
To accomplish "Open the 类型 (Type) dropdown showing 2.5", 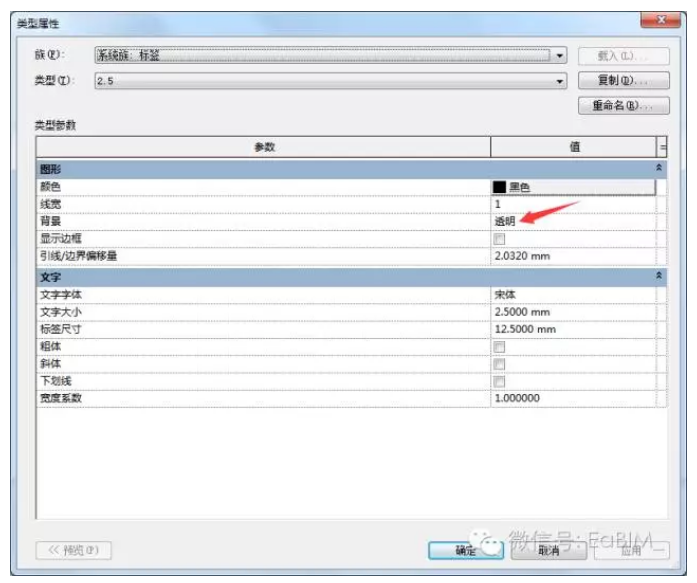I will 330,81.
